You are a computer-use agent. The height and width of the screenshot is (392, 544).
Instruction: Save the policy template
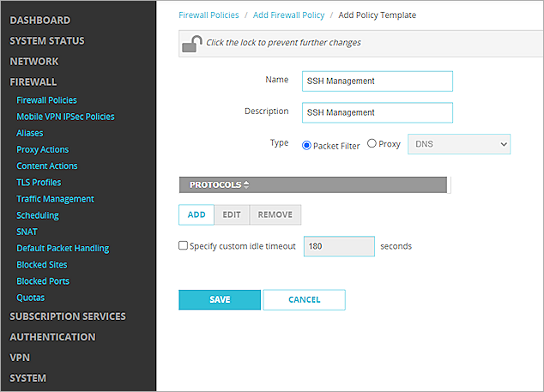[x=220, y=299]
